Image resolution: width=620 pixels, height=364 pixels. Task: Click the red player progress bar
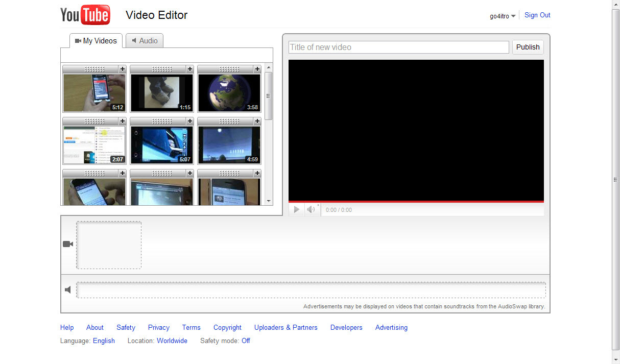[416, 202]
